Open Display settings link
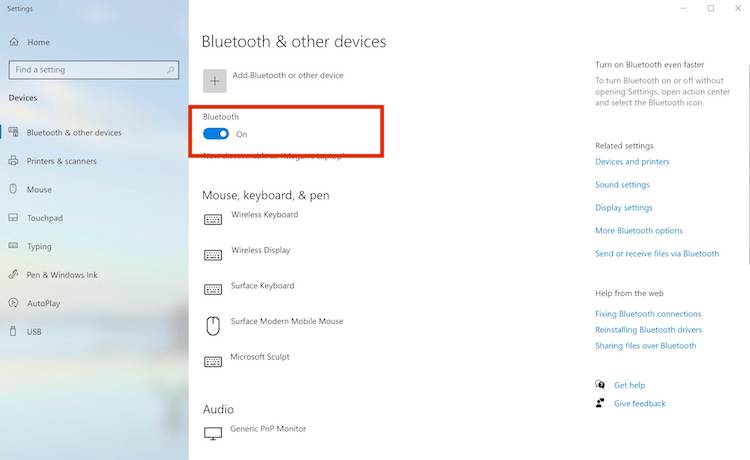This screenshot has height=460, width=750. (624, 208)
